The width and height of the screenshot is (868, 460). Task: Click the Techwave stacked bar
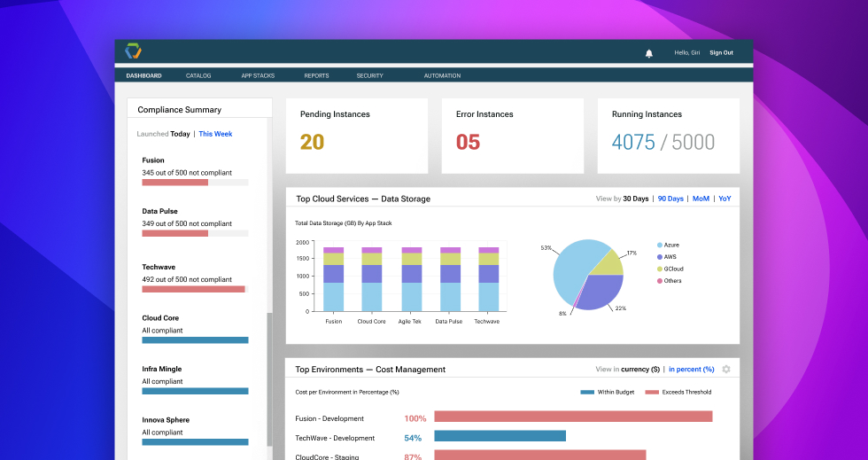488,279
